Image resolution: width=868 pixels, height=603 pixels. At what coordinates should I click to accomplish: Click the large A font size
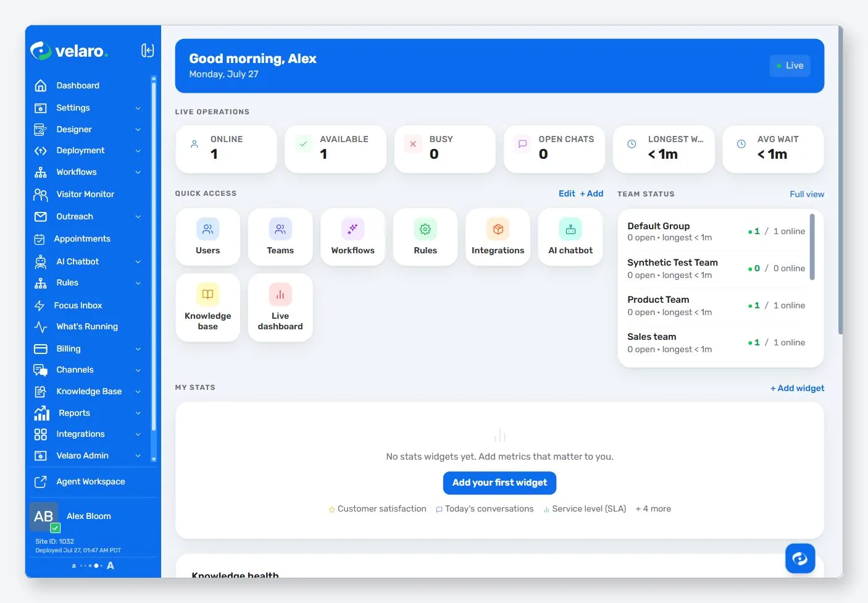click(111, 566)
